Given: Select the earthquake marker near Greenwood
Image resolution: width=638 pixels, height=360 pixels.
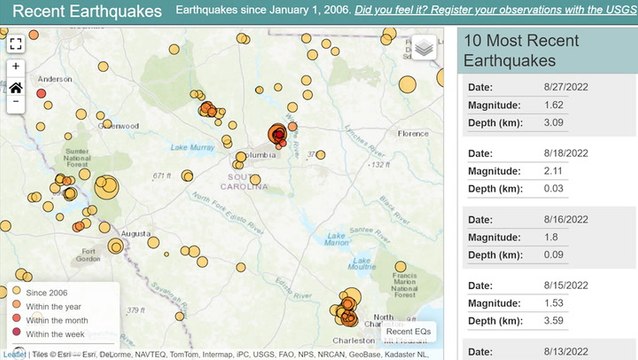Looking at the screenshot, I should pos(107,124).
